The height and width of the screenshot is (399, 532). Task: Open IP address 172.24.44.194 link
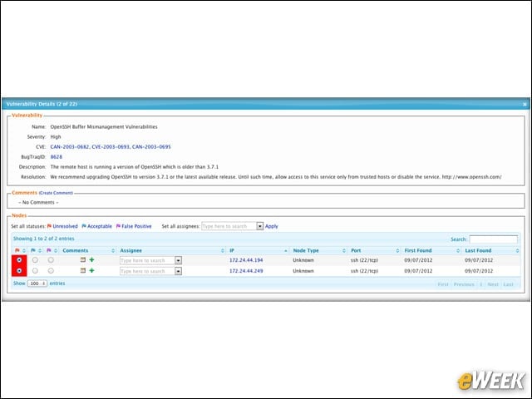tap(246, 260)
